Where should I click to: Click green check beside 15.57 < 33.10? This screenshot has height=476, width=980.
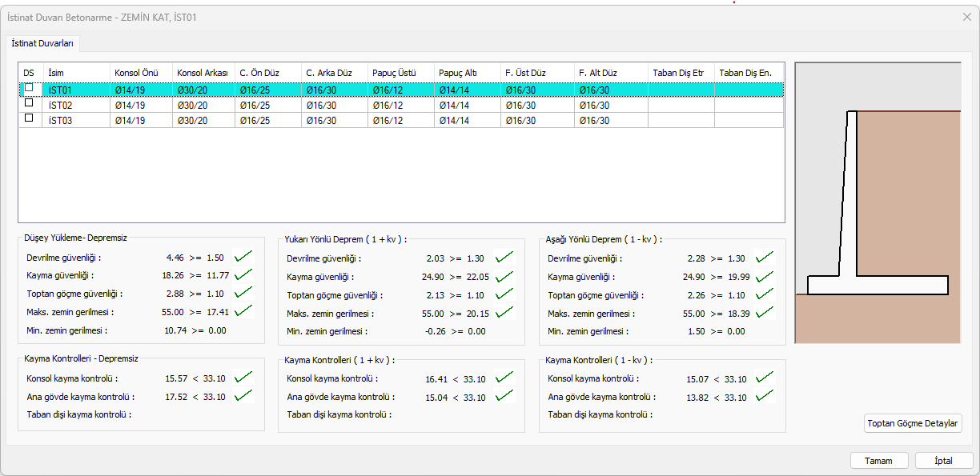point(243,377)
